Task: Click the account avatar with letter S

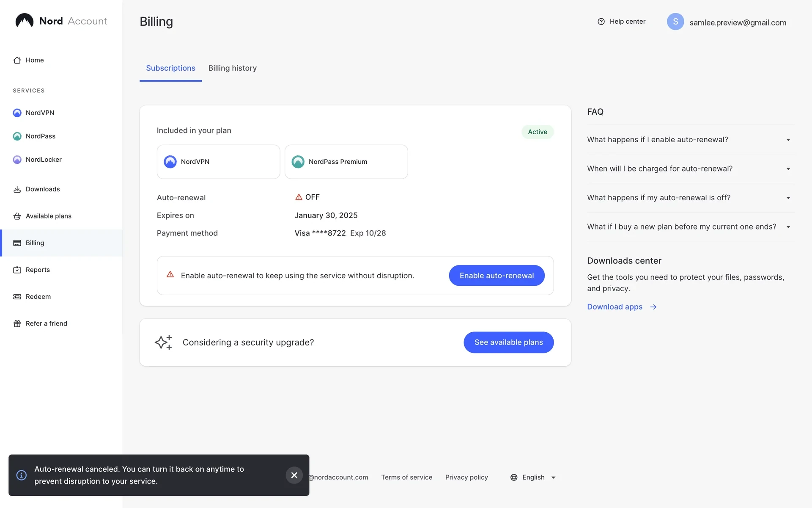Action: (675, 22)
